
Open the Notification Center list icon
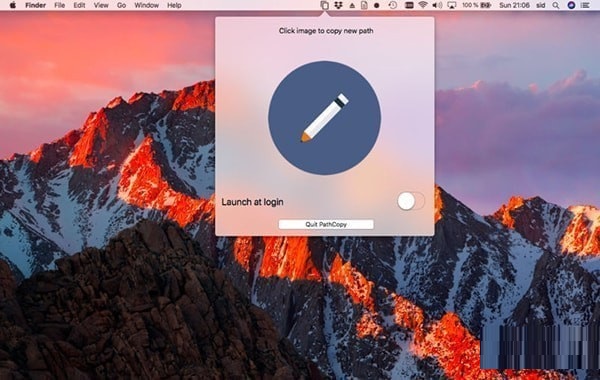click(x=585, y=5)
